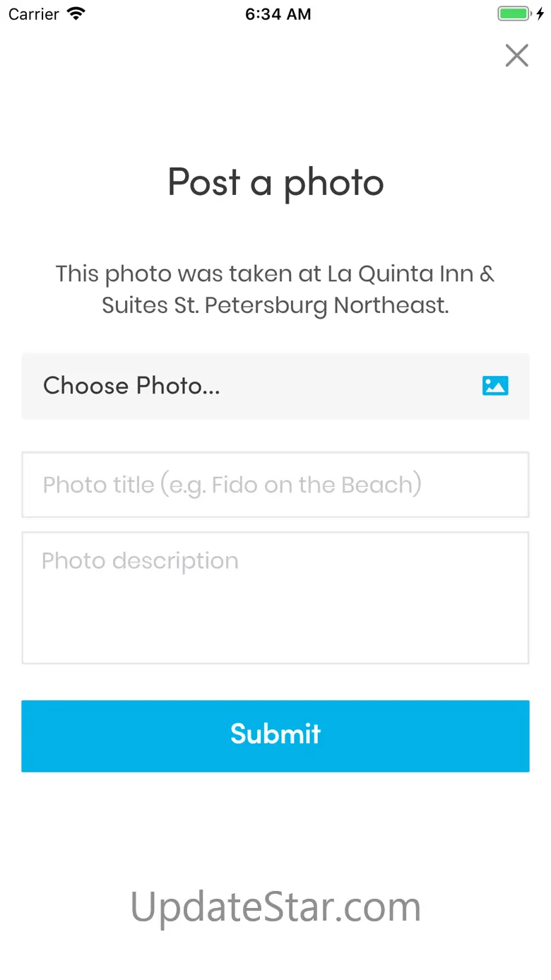The width and height of the screenshot is (551, 980).
Task: Tap 'Suites St. Petersburg Northeast.' text line
Action: 275,305
